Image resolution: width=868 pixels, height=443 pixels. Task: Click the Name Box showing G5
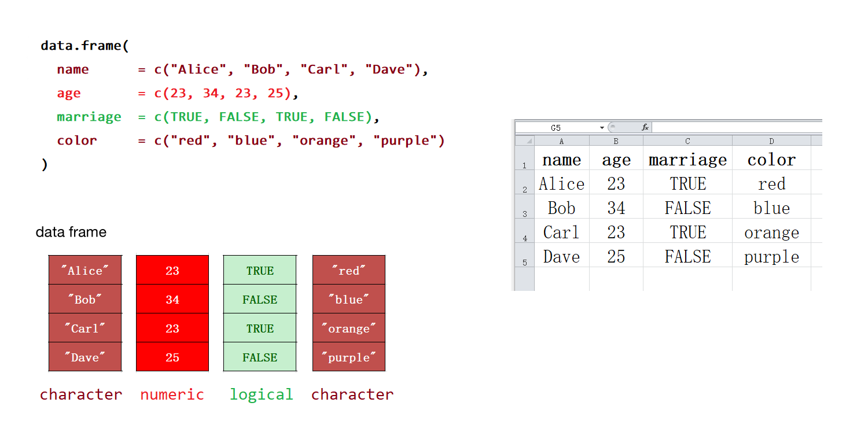coord(557,127)
